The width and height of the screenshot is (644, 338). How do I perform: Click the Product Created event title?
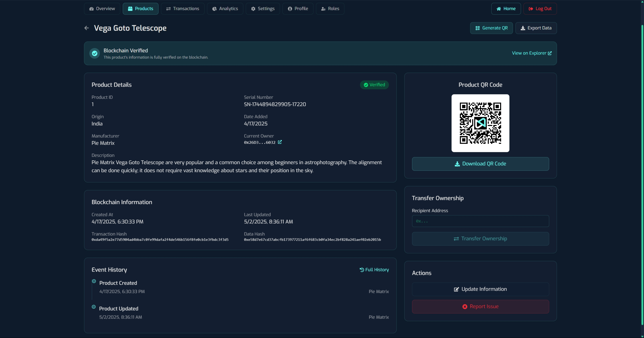point(118,283)
